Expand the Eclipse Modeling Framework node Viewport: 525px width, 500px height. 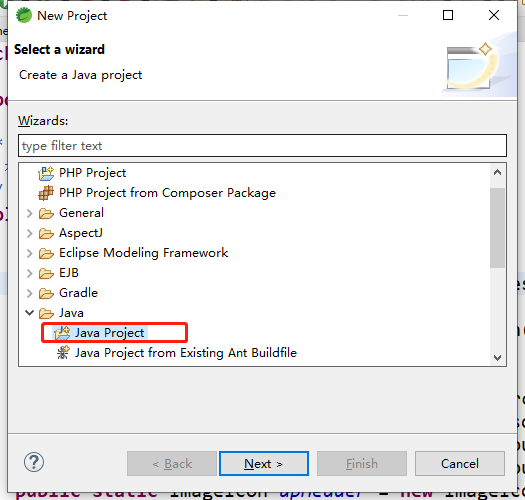coord(29,253)
